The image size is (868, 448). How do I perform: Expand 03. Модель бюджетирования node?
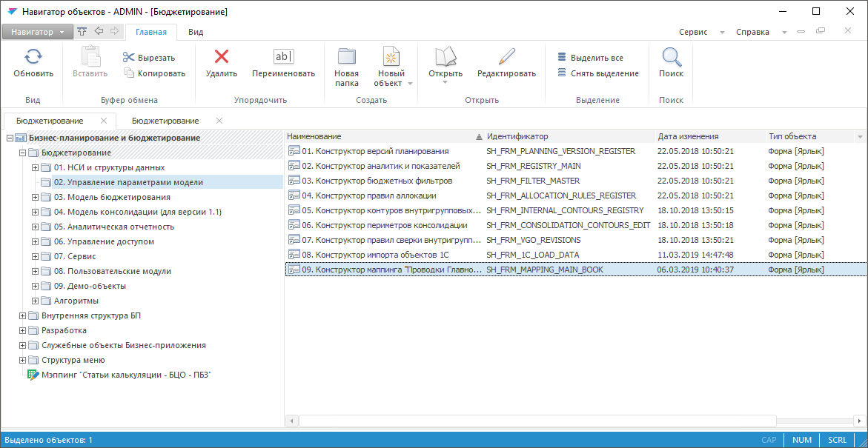pos(35,198)
